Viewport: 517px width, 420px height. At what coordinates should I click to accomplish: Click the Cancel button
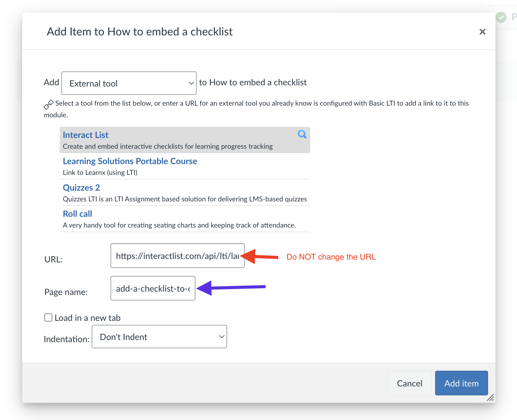click(410, 383)
